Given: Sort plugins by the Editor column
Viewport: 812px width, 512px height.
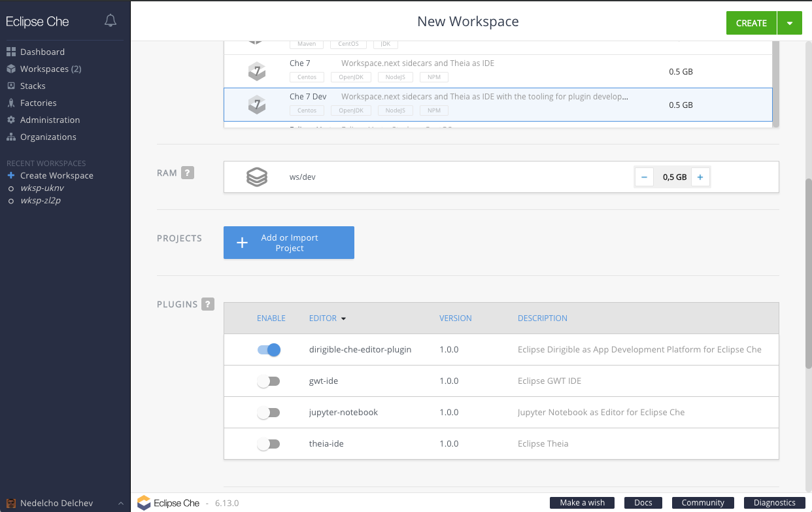Looking at the screenshot, I should [328, 318].
